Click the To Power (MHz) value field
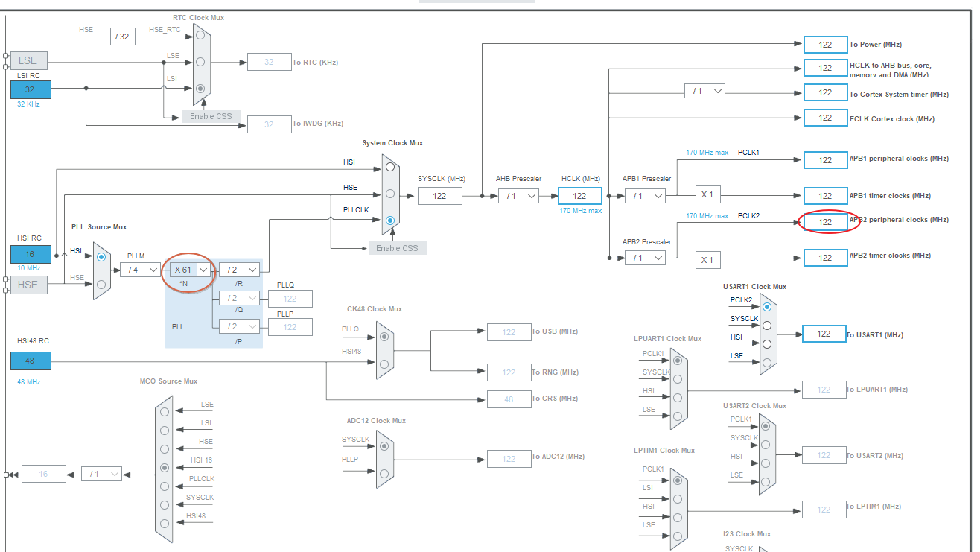 [825, 45]
